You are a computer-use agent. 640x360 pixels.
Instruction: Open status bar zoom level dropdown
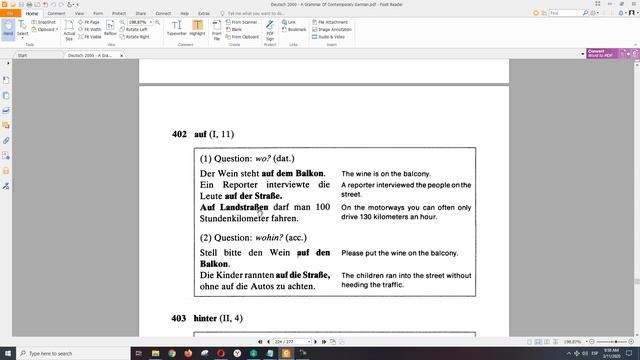[587, 342]
